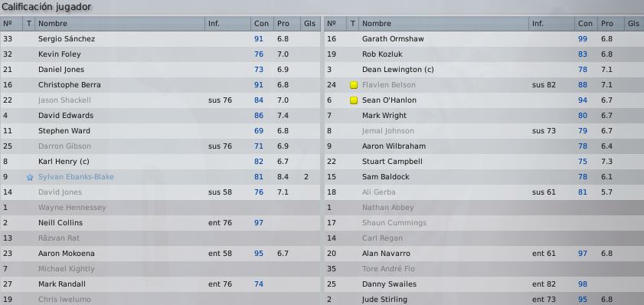644x305 pixels.
Task: Open Stuart Campbell's player name
Action: click(x=392, y=162)
